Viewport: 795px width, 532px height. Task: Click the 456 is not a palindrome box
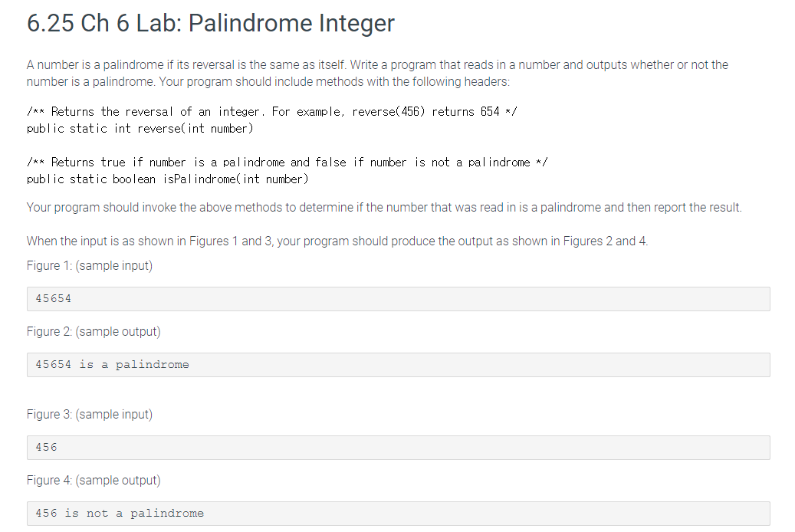click(399, 514)
